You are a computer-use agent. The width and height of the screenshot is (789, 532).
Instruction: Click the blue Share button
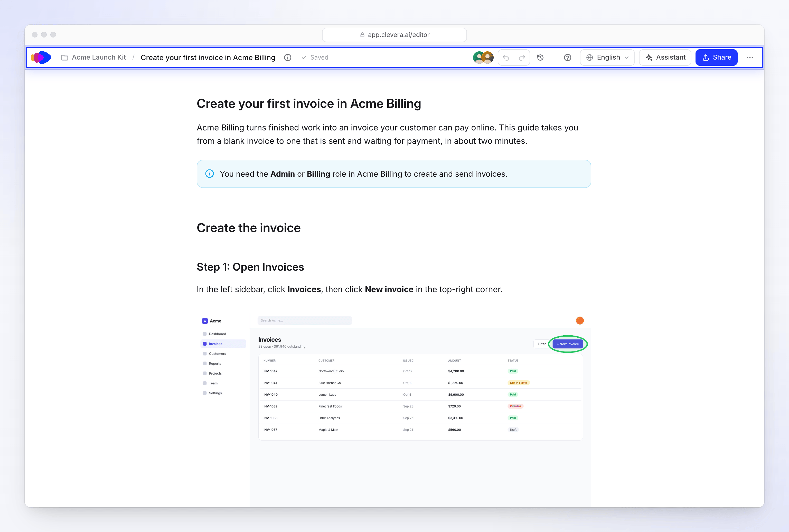point(716,57)
